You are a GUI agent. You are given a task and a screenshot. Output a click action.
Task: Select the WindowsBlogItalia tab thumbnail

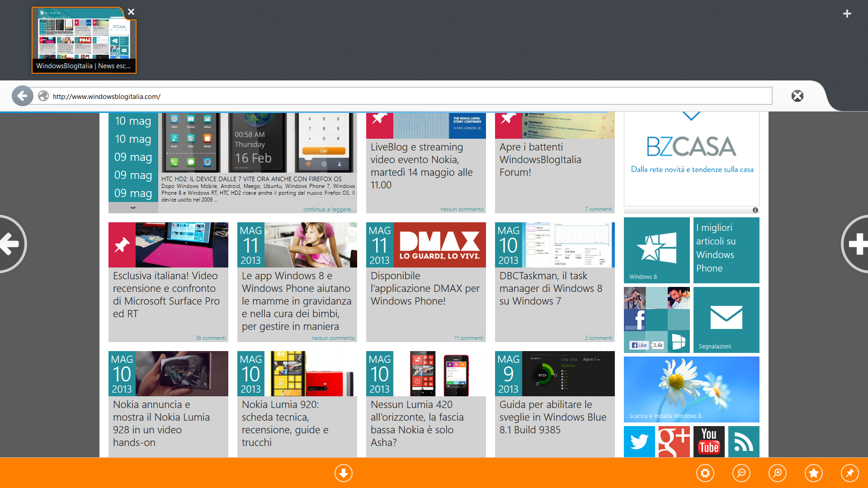(x=84, y=40)
